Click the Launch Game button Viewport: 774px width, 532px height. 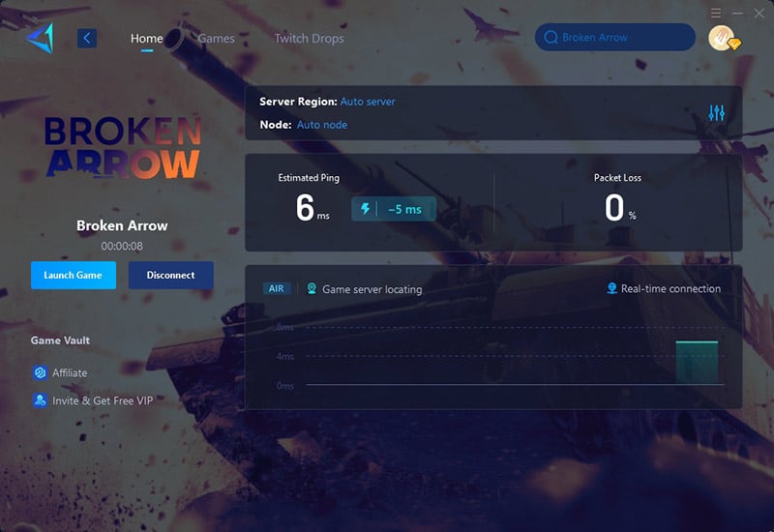coord(74,276)
